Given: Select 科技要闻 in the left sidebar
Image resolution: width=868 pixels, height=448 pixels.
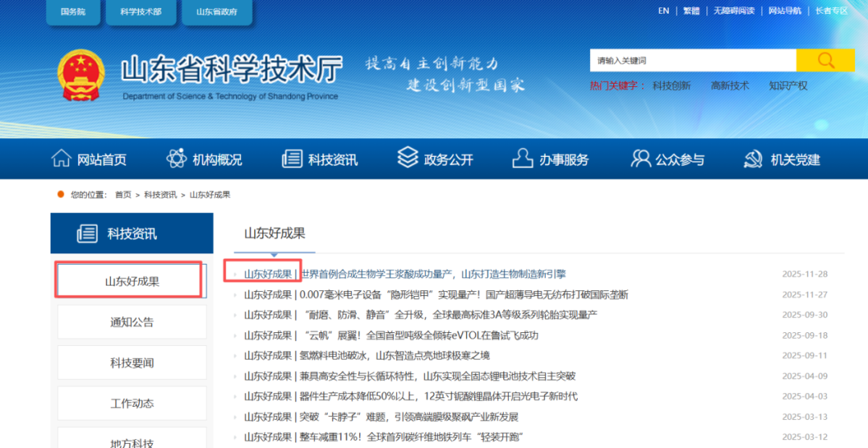Looking at the screenshot, I should 132,363.
